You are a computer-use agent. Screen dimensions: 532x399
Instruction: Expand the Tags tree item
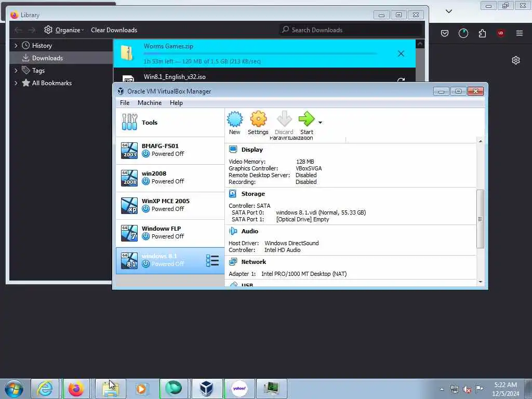[x=16, y=70]
